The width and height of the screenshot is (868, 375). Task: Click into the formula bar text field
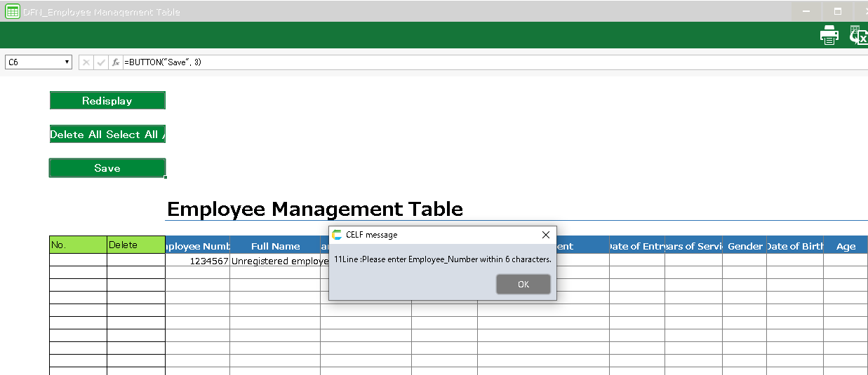(x=491, y=62)
